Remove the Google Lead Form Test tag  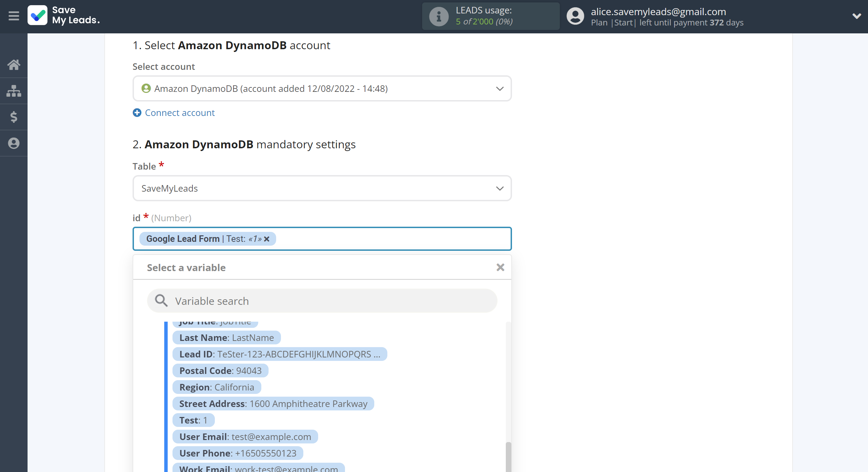point(267,239)
